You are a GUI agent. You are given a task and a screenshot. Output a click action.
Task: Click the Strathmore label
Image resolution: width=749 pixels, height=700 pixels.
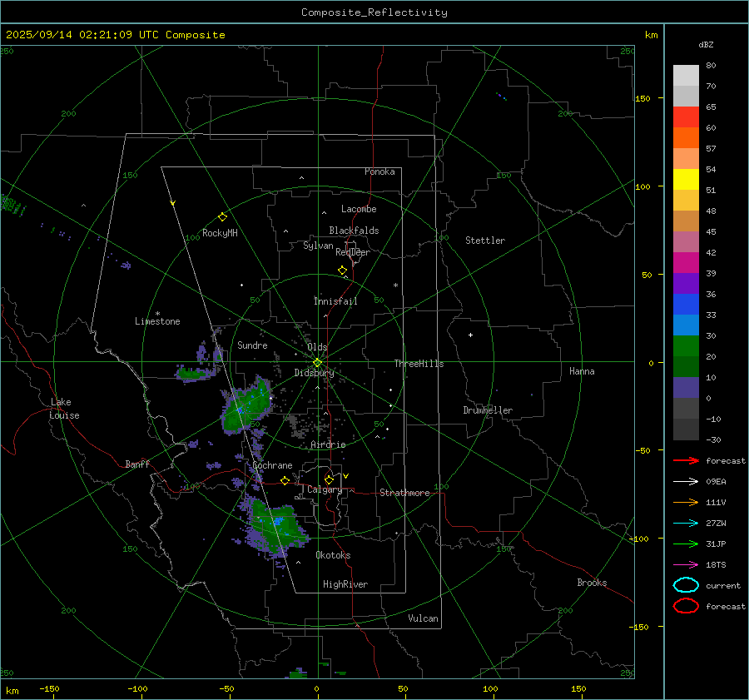coord(404,493)
